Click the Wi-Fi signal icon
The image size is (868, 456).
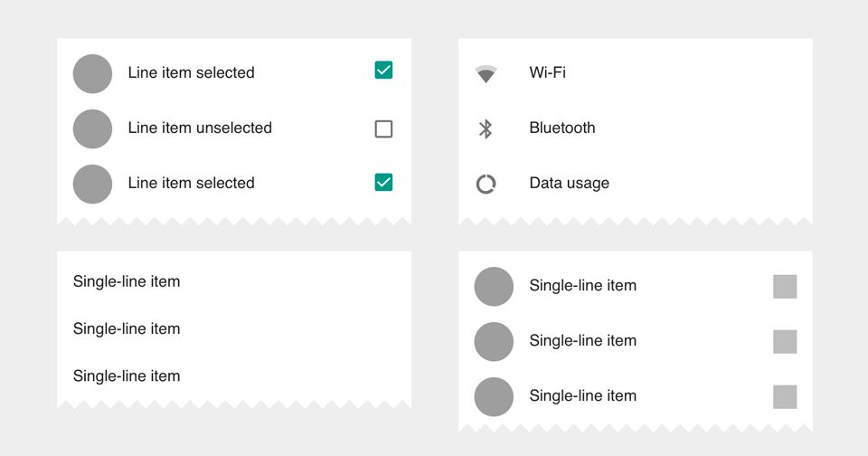(x=486, y=73)
